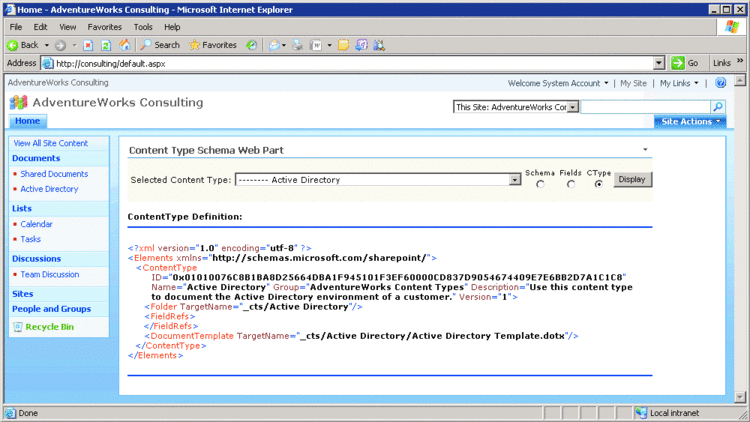Click the Edit with Word icon

tap(316, 45)
